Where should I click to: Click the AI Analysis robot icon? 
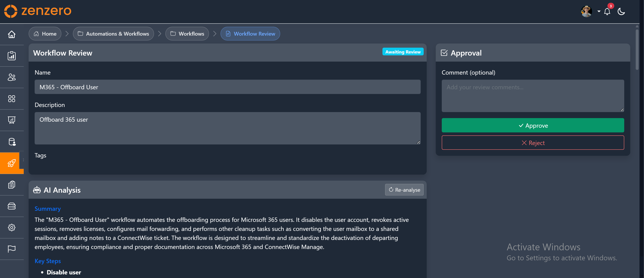(x=37, y=190)
